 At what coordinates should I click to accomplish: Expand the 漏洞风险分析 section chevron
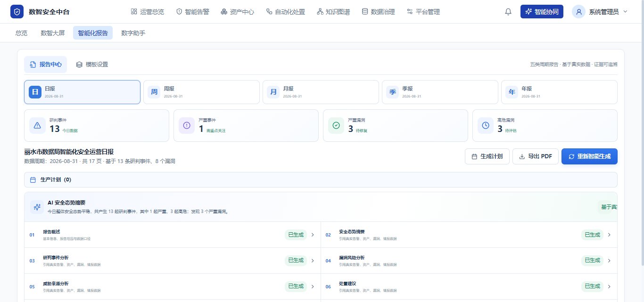pos(609,261)
